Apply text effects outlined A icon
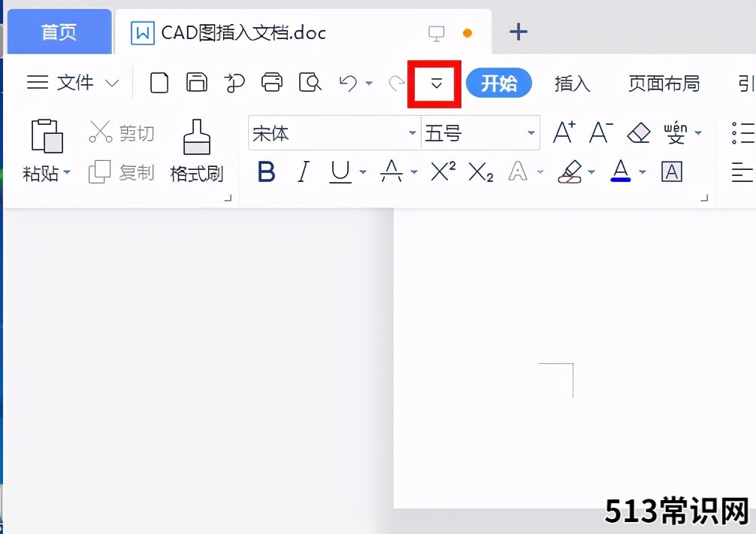Viewport: 756px width, 534px height. [x=518, y=171]
